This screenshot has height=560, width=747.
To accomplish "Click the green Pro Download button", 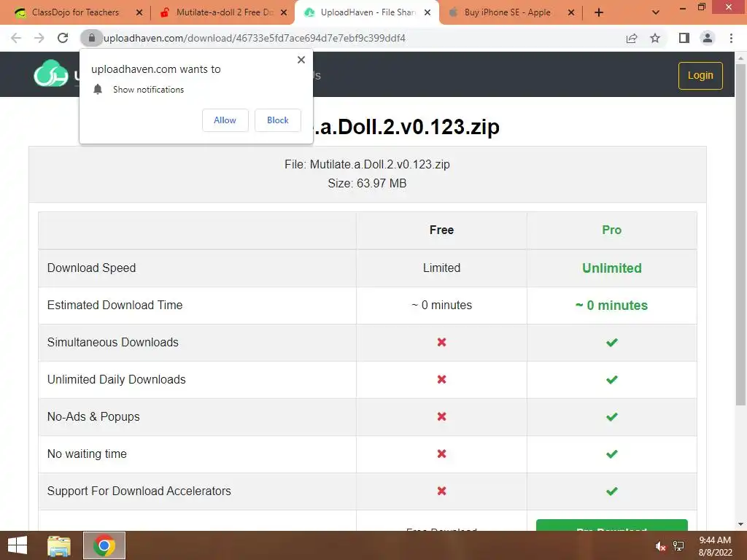I will 612,525.
